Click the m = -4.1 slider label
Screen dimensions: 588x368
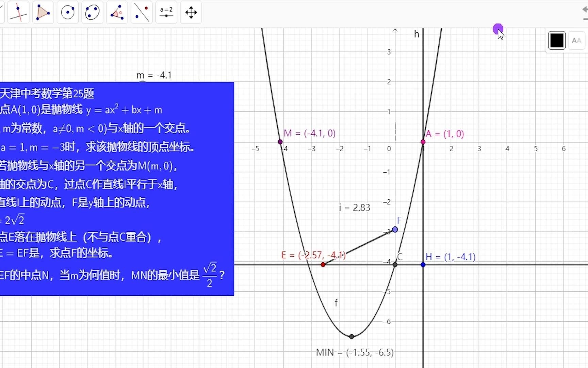154,75
